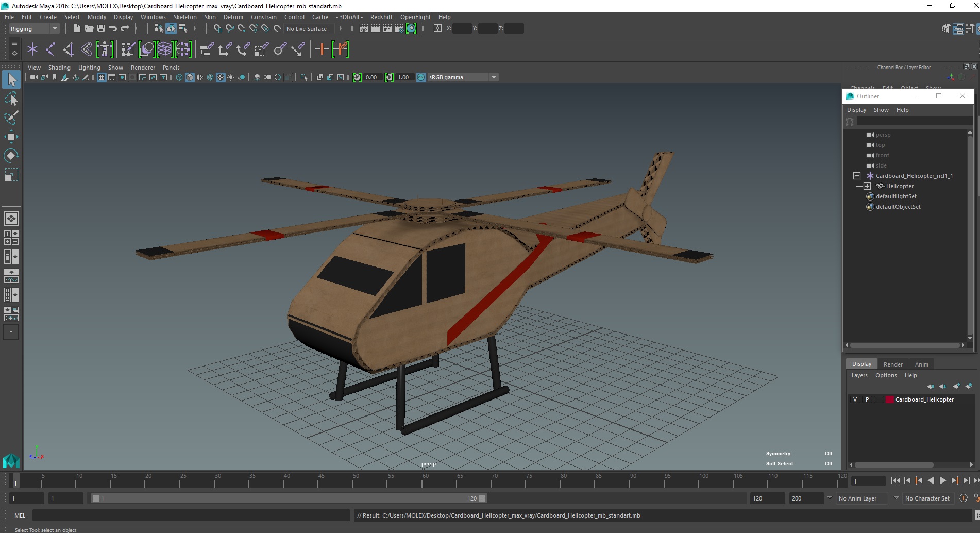Image resolution: width=980 pixels, height=533 pixels.
Task: Open the Redshift menu
Action: pos(381,17)
